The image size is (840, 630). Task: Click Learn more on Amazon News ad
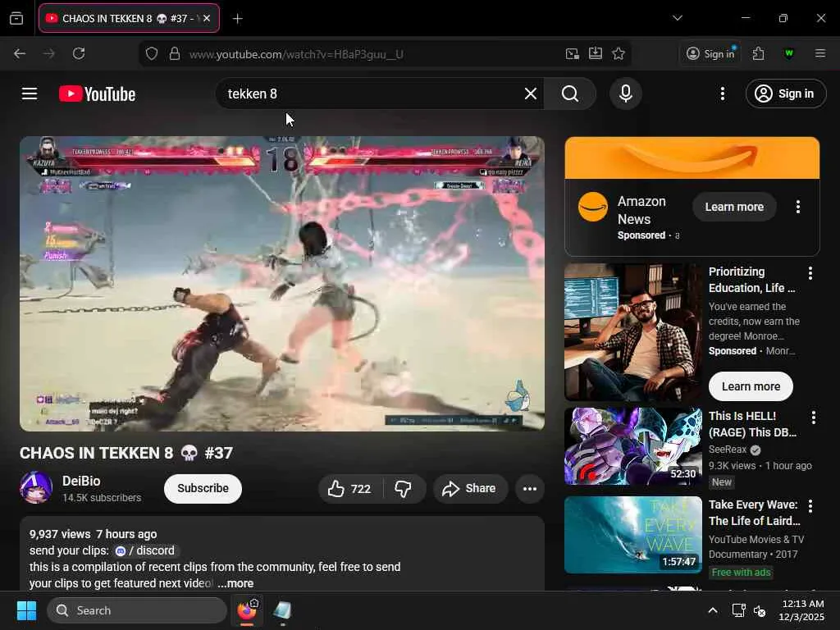pos(734,207)
